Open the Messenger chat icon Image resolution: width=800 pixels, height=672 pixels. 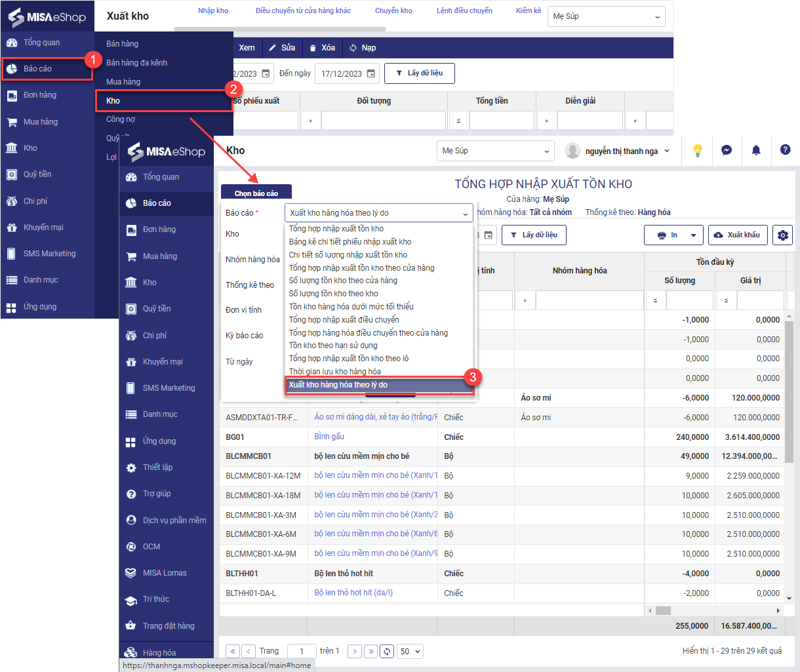[x=727, y=150]
